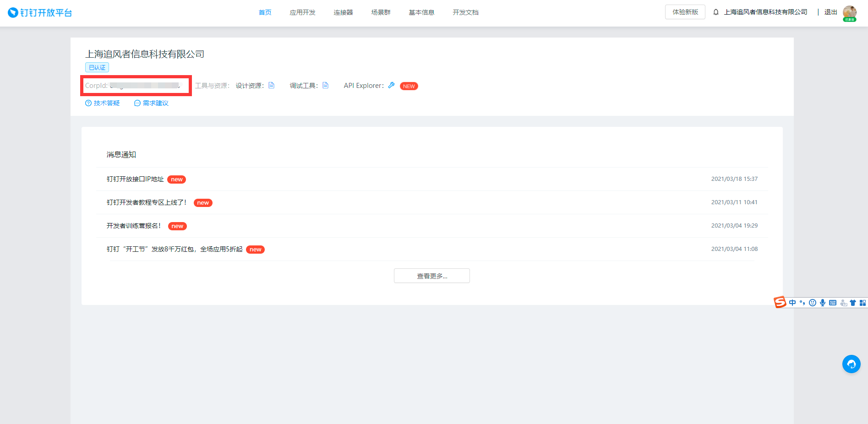Open the user avatar in header
This screenshot has height=424, width=868.
click(x=850, y=13)
